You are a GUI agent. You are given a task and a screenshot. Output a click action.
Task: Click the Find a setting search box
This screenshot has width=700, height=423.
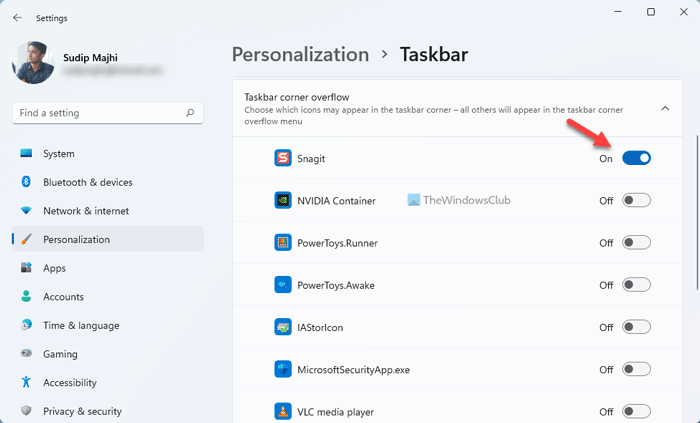(108, 113)
